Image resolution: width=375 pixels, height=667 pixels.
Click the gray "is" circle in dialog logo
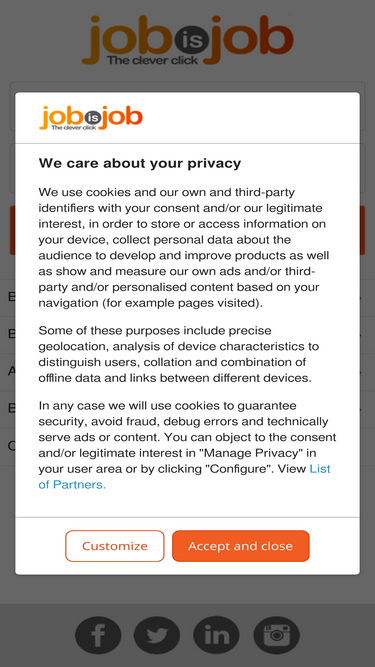pos(92,119)
